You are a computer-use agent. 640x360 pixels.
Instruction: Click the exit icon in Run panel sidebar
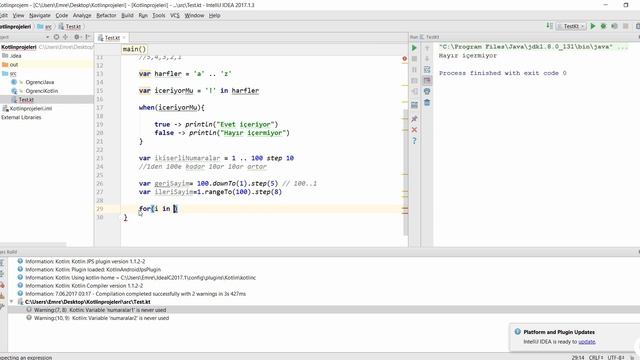[414, 92]
